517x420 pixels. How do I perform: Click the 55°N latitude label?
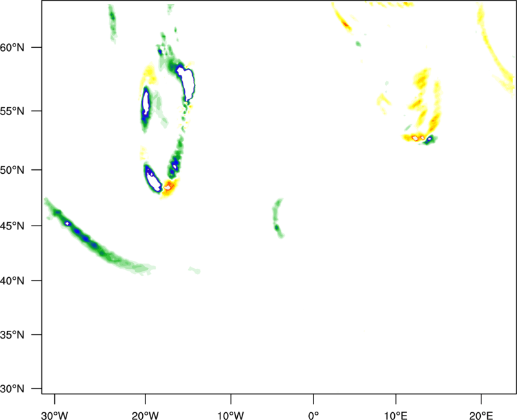click(x=12, y=111)
